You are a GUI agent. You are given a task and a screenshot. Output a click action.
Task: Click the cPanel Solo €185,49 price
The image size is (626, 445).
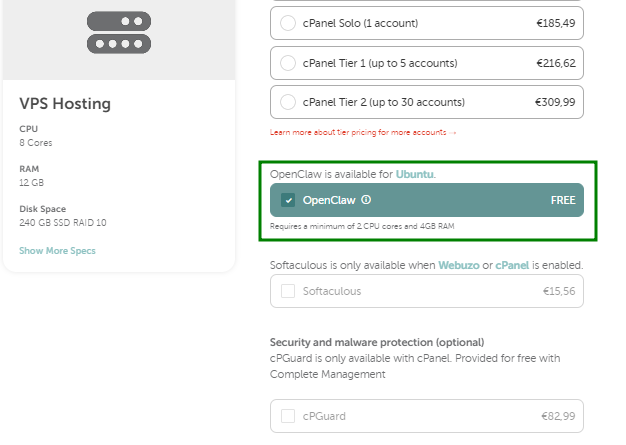tap(556, 23)
